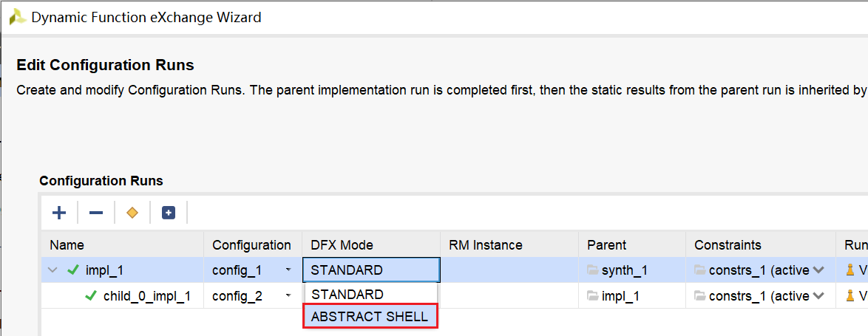Viewport: 868px width, 336px height.
Task: Click the green checkmark beside impl_1
Action: pos(72,270)
